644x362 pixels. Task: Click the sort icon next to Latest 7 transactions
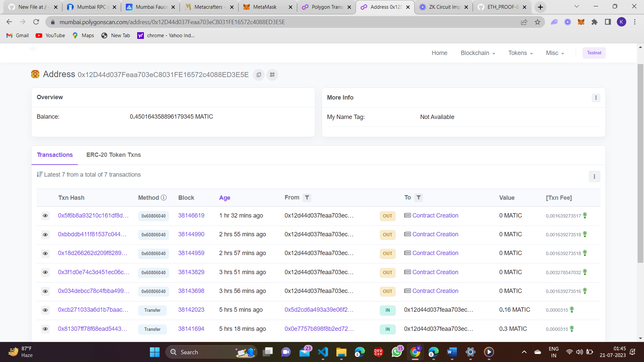click(40, 174)
